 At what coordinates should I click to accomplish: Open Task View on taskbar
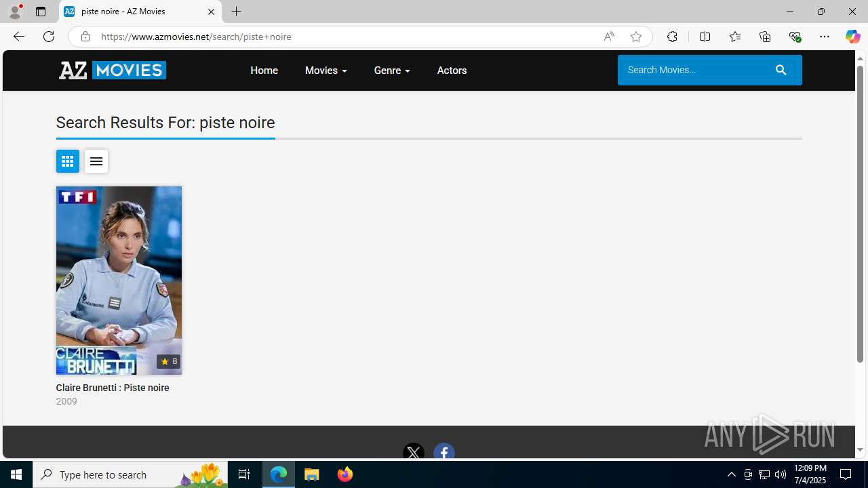point(244,474)
